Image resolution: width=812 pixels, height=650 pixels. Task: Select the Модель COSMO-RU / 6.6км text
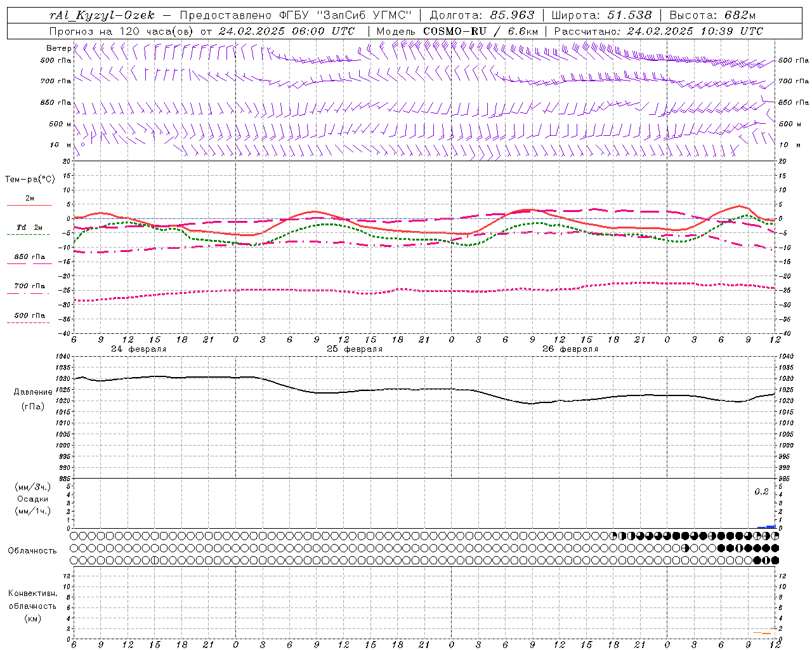tap(457, 31)
